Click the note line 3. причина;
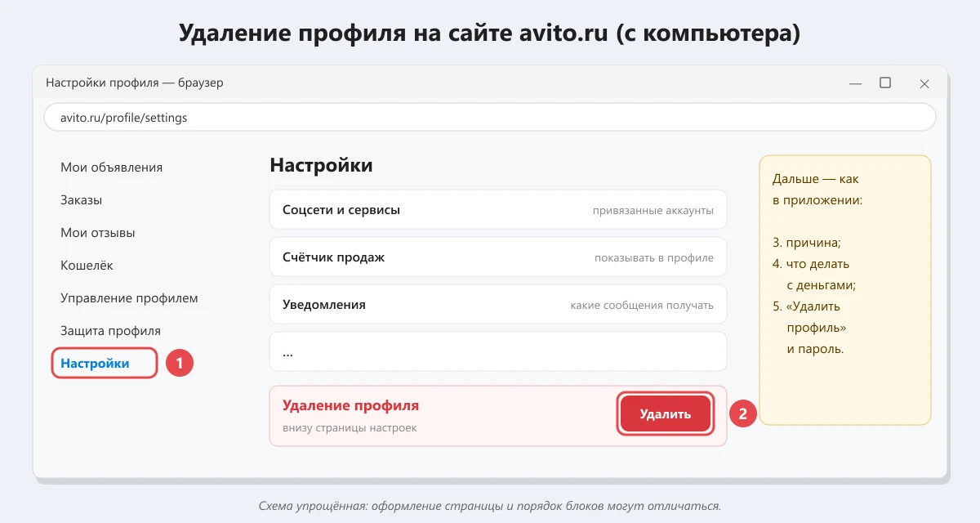The image size is (980, 523). 807,243
